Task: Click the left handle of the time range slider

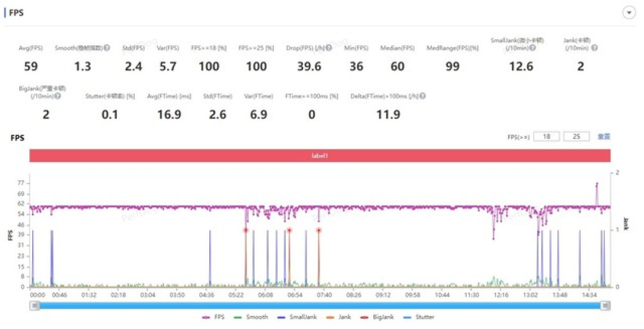Action: click(35, 306)
